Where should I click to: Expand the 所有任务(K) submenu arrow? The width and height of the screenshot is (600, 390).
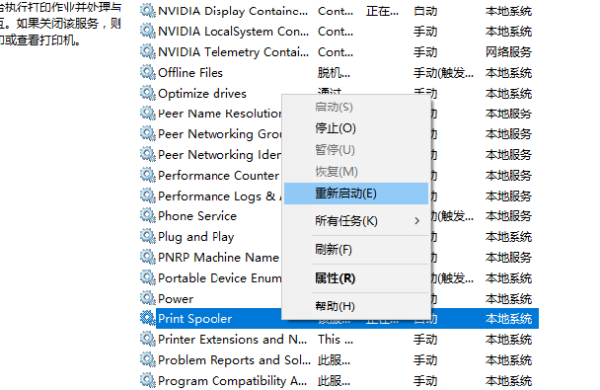point(417,221)
